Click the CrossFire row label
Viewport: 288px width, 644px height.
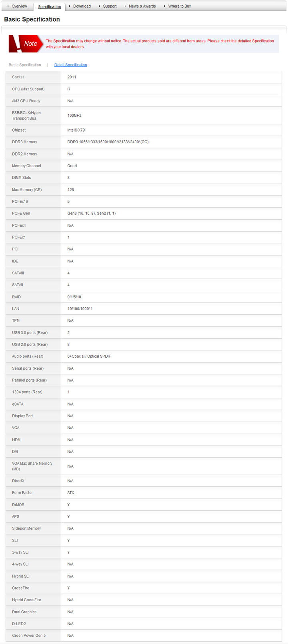(21, 588)
